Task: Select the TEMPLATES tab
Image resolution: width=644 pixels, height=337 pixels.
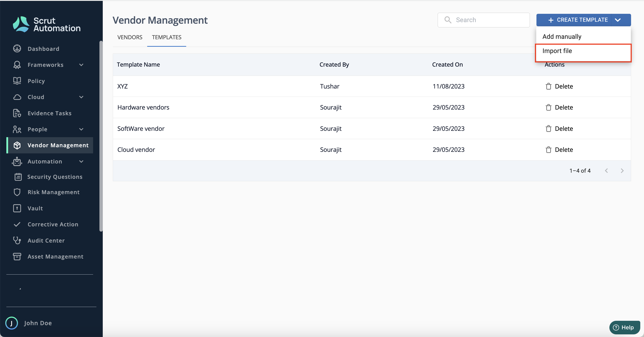Action: coord(166,37)
